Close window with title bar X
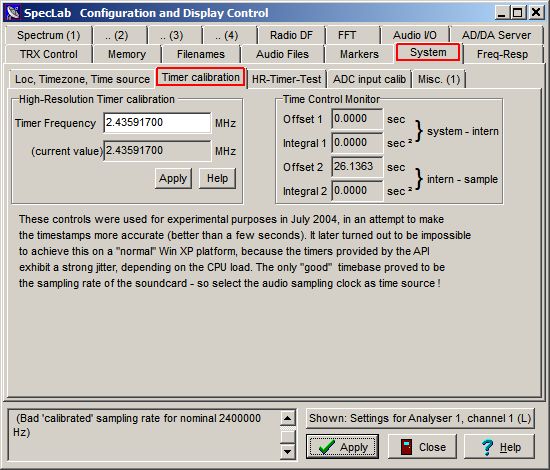Screen dimensions: 550x470 click(536, 13)
